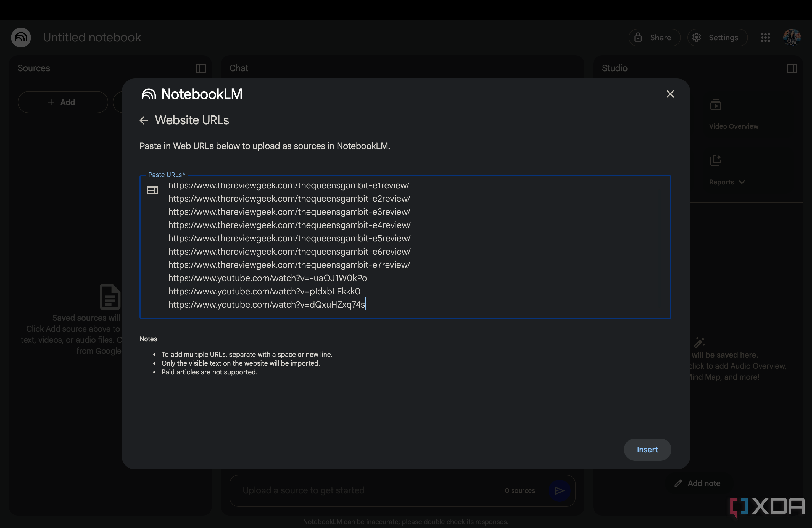Open the Google apps grid icon

tap(765, 38)
